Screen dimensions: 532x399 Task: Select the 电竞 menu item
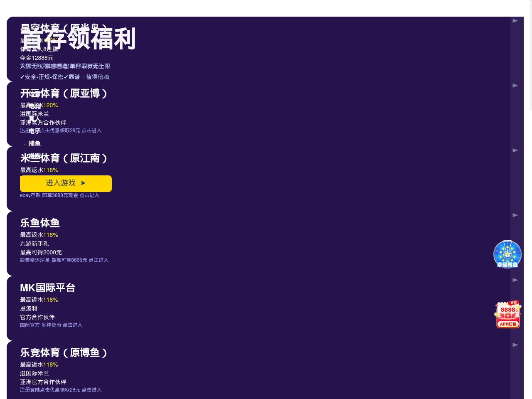34,106
